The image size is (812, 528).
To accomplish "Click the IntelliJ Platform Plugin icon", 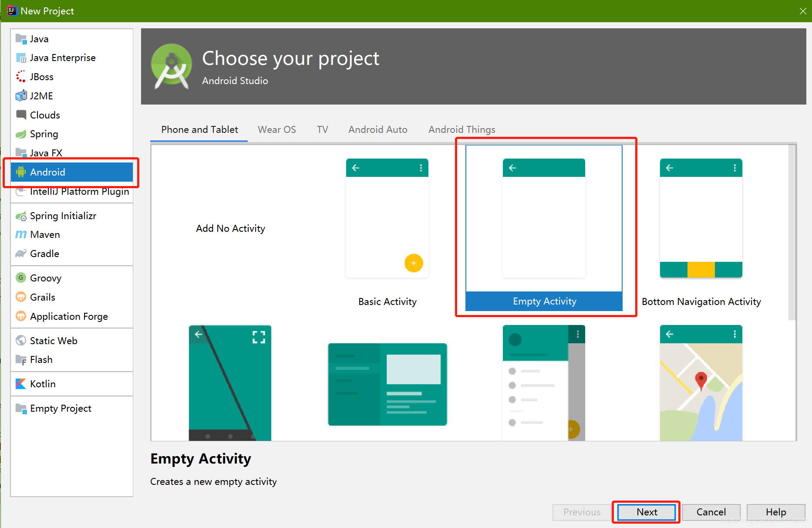I will click(x=21, y=191).
